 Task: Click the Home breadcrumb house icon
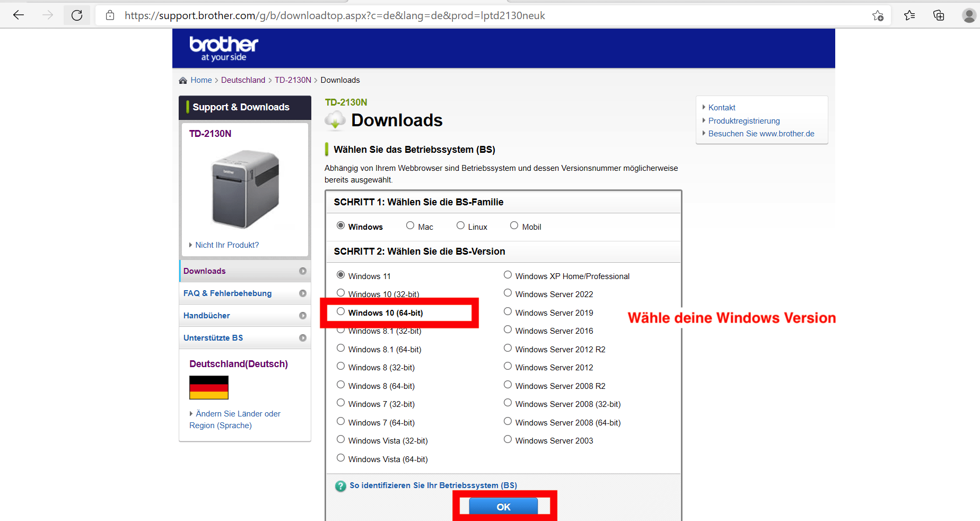point(183,80)
